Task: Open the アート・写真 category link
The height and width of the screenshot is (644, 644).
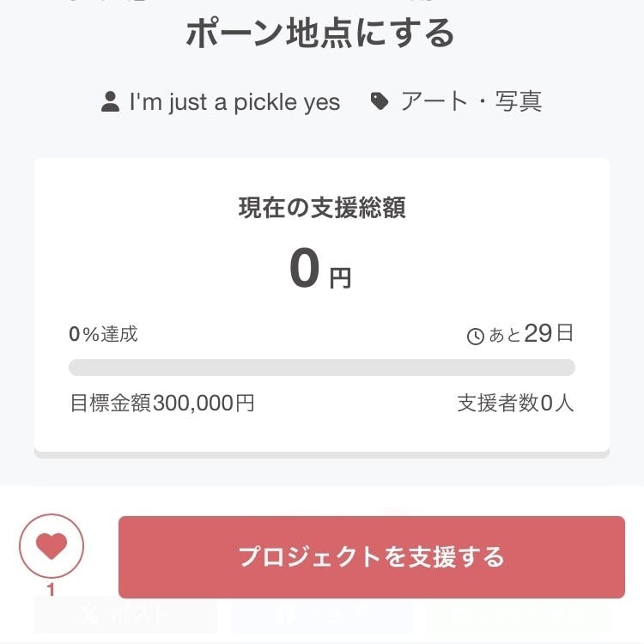Action: point(471,102)
